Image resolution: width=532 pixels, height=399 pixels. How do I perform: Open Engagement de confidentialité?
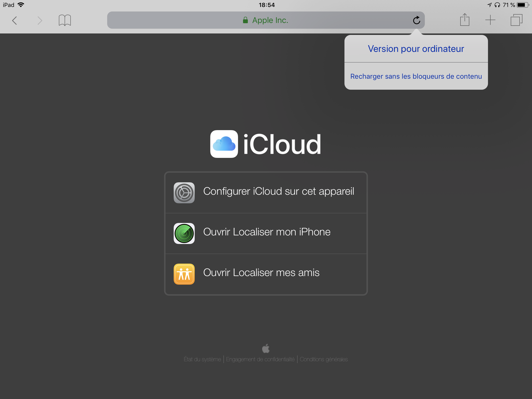tap(260, 359)
